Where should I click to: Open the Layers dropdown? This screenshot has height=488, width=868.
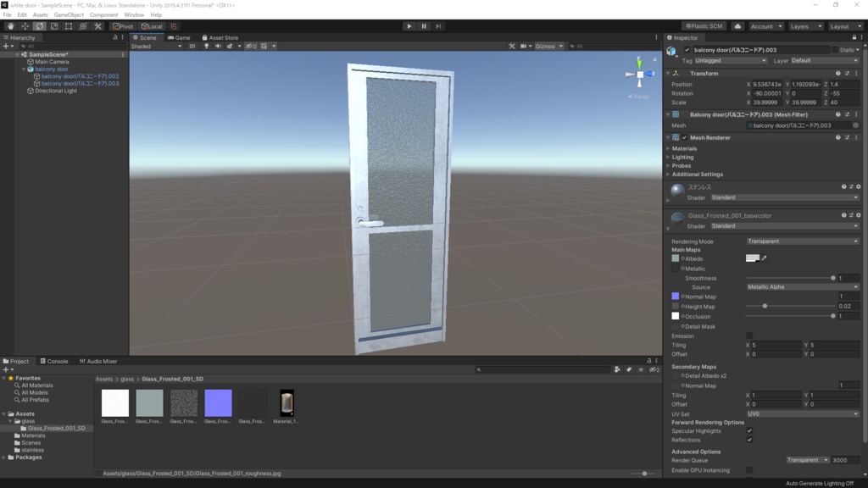click(x=805, y=26)
